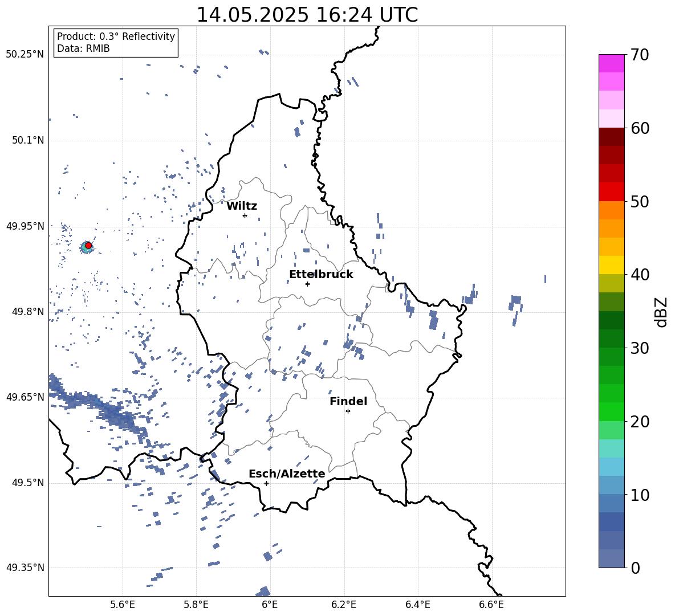
Task: Click the 50.25°N latitude label
Action: [x=25, y=55]
